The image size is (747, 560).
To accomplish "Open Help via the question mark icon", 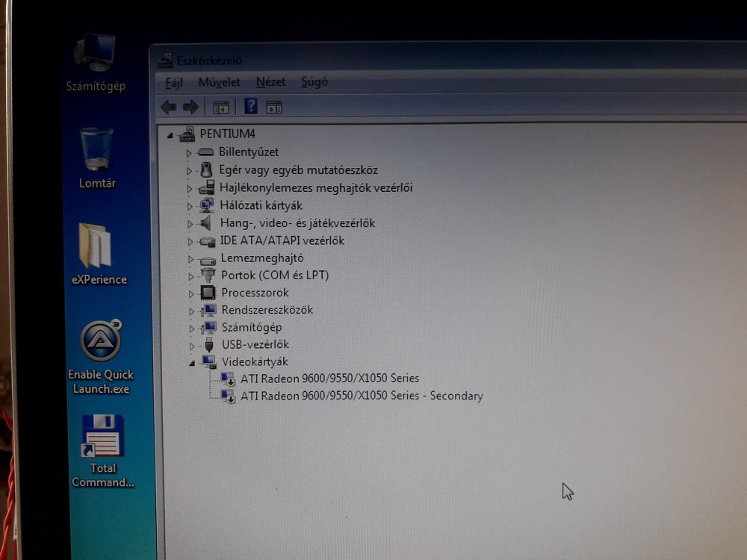I will (x=250, y=106).
